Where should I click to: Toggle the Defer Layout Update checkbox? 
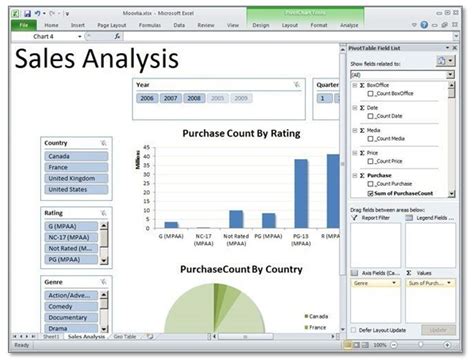pos(354,330)
